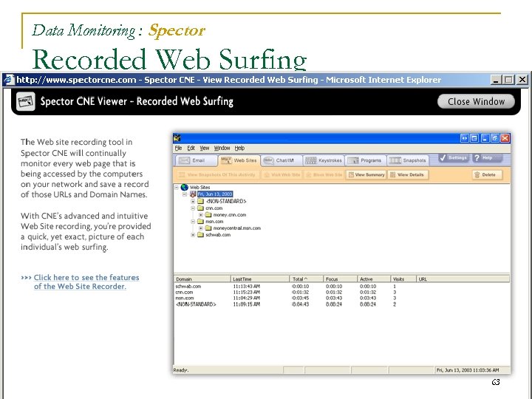This screenshot has width=532, height=399.
Task: Open the View menu
Action: click(x=204, y=148)
